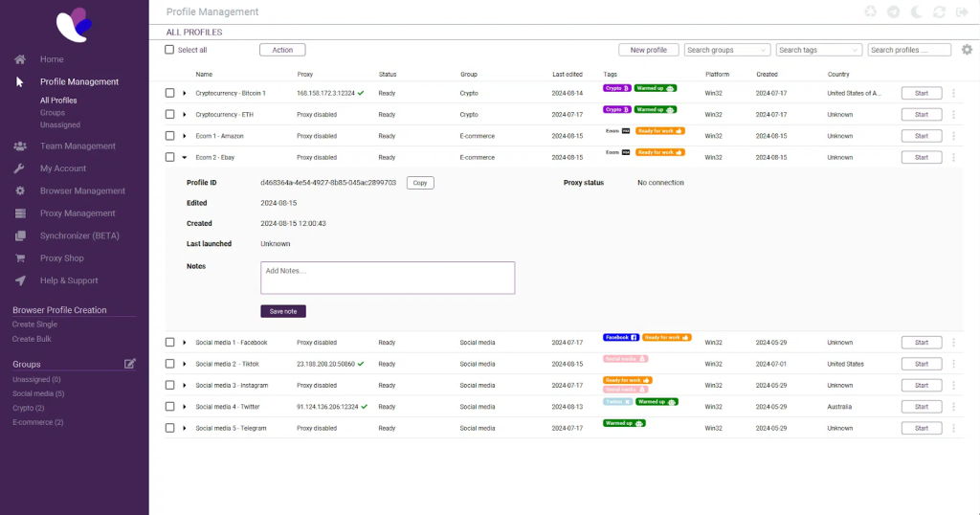Collapse the Ecom 2 - Ebay row details

(x=184, y=157)
